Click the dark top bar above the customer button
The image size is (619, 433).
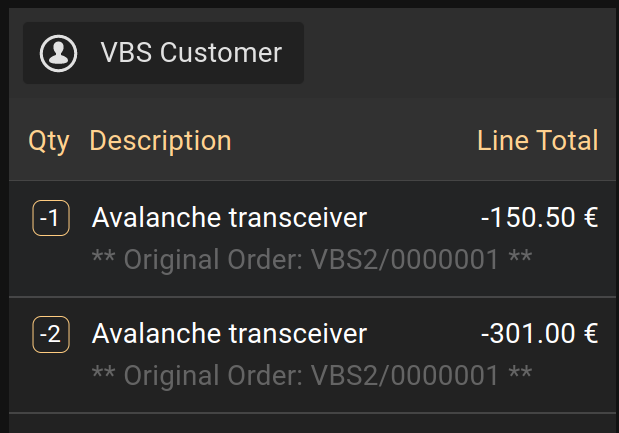point(310,4)
